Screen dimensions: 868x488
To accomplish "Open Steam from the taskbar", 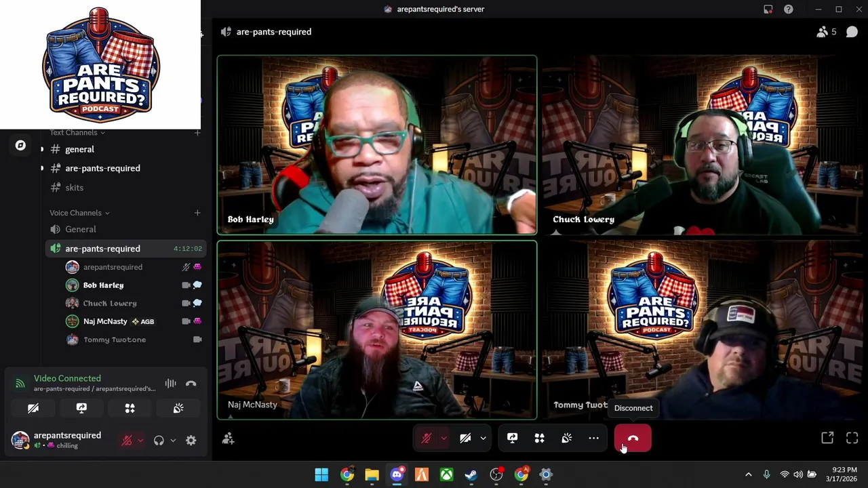I will [471, 474].
